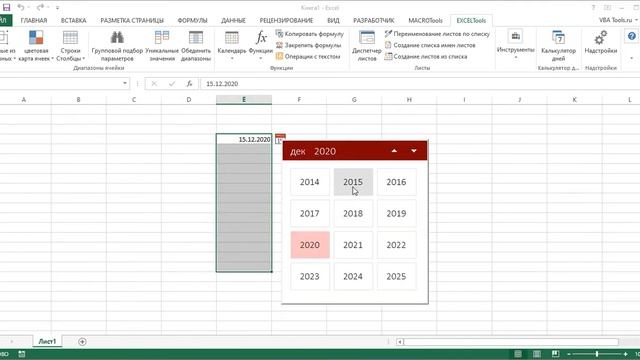
Task: Select year 2023 in calendar
Action: click(310, 276)
